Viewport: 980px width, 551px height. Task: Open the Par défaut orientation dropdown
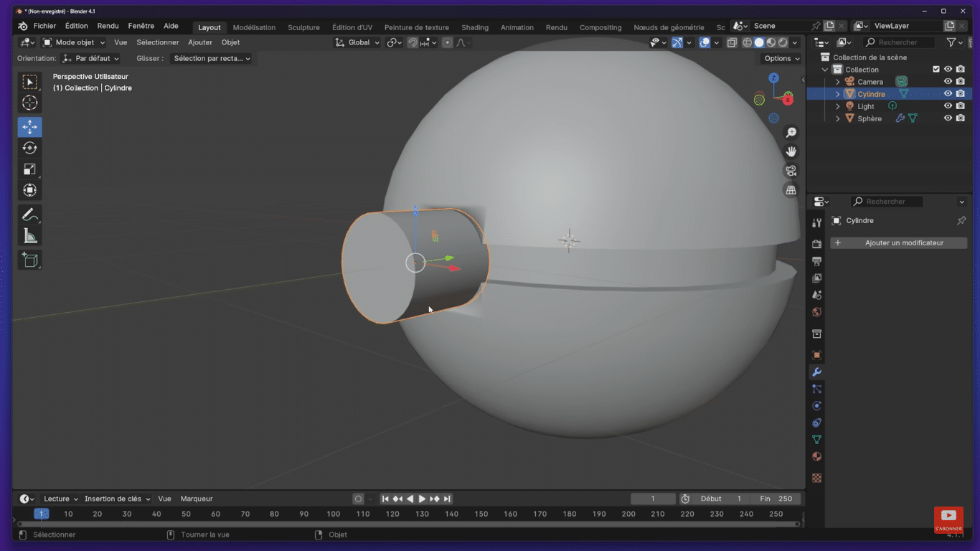point(91,58)
